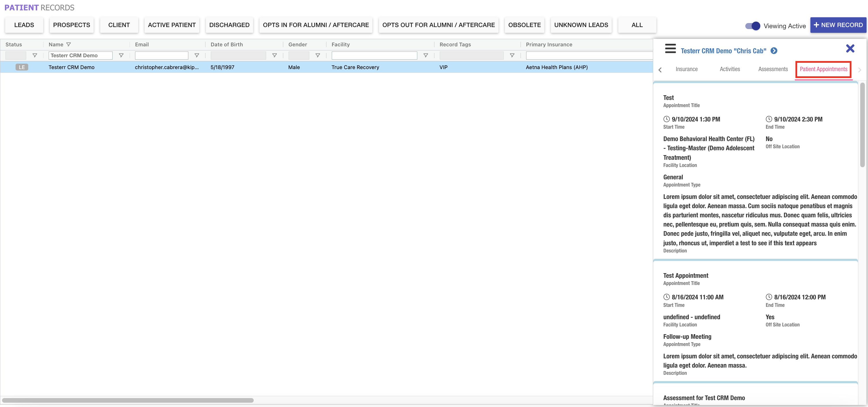The image size is (868, 407).
Task: Click arrow icon beside Testerr CRM Demo name
Action: coord(774,51)
